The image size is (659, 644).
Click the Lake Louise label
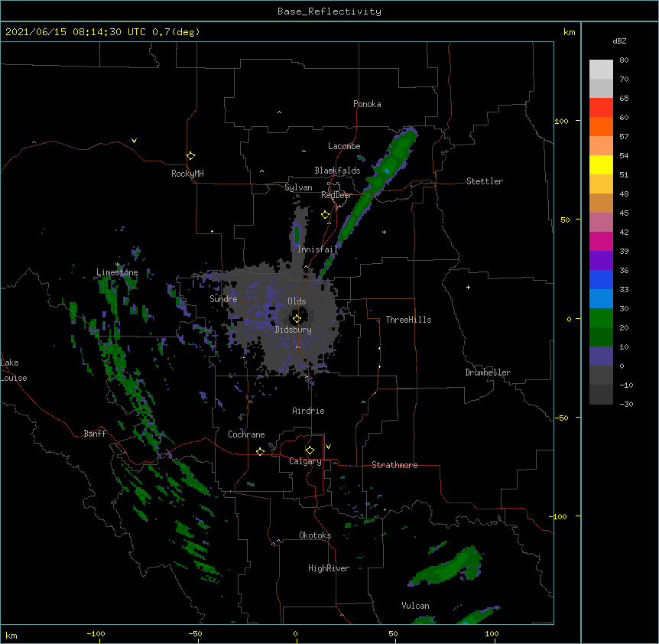tap(14, 370)
